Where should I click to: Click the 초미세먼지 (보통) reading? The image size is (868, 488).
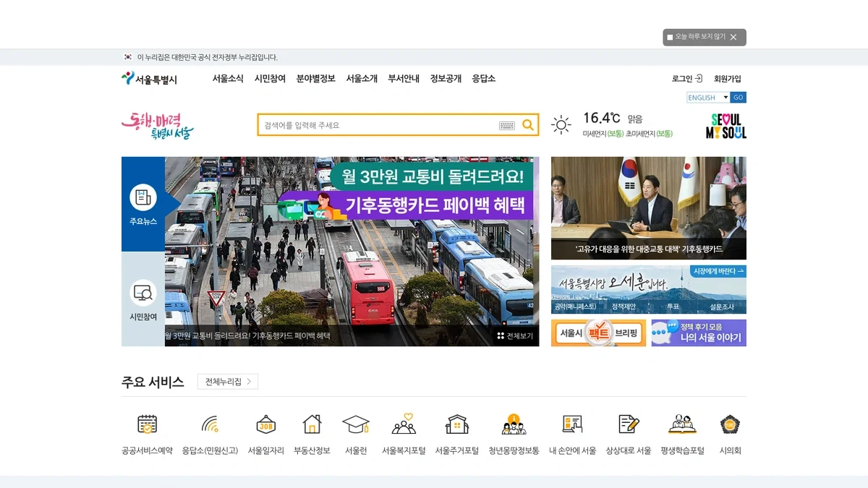(x=650, y=134)
